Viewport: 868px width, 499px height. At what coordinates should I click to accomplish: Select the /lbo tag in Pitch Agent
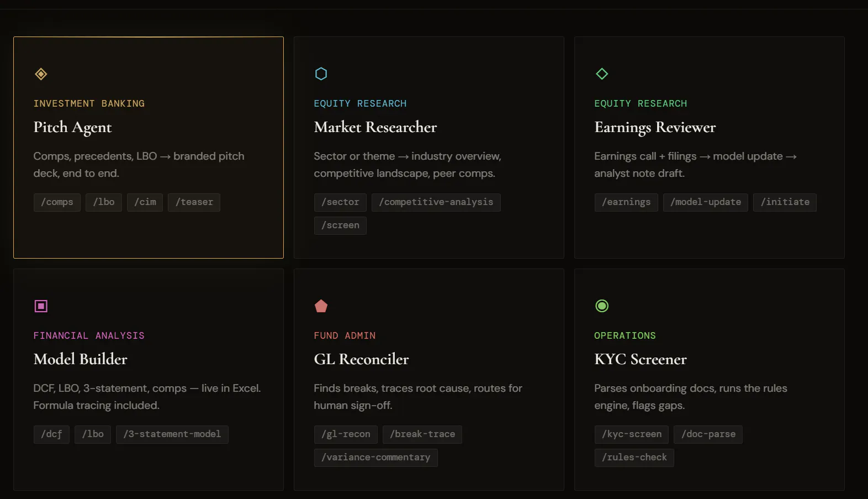pyautogui.click(x=104, y=202)
